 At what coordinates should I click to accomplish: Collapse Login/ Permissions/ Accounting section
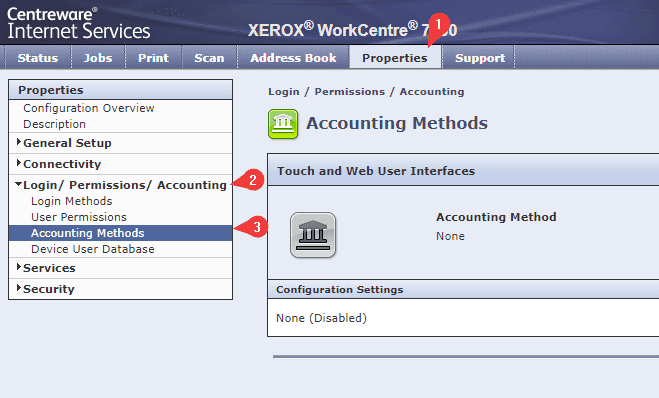click(x=121, y=185)
